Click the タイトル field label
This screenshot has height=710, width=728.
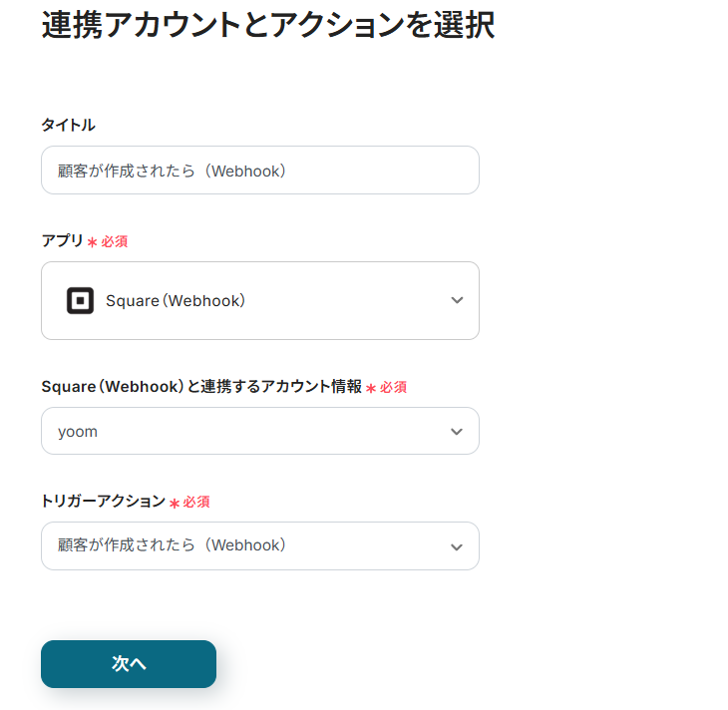68,125
